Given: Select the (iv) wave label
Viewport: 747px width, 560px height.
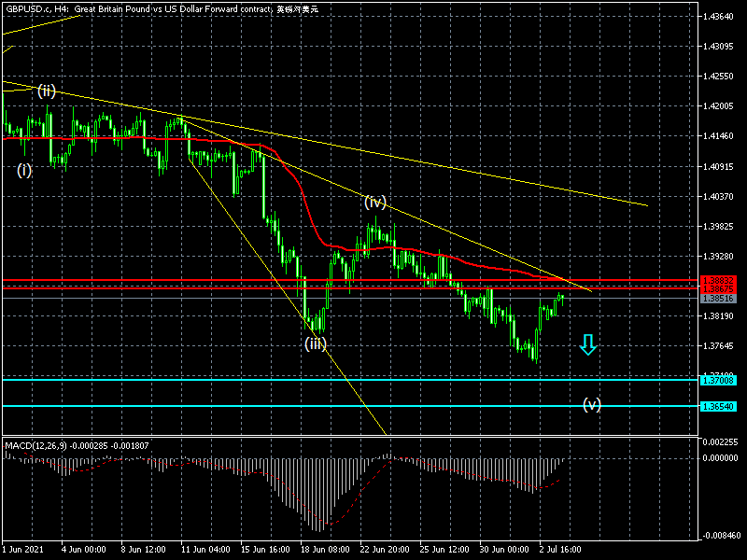Looking at the screenshot, I should [375, 202].
